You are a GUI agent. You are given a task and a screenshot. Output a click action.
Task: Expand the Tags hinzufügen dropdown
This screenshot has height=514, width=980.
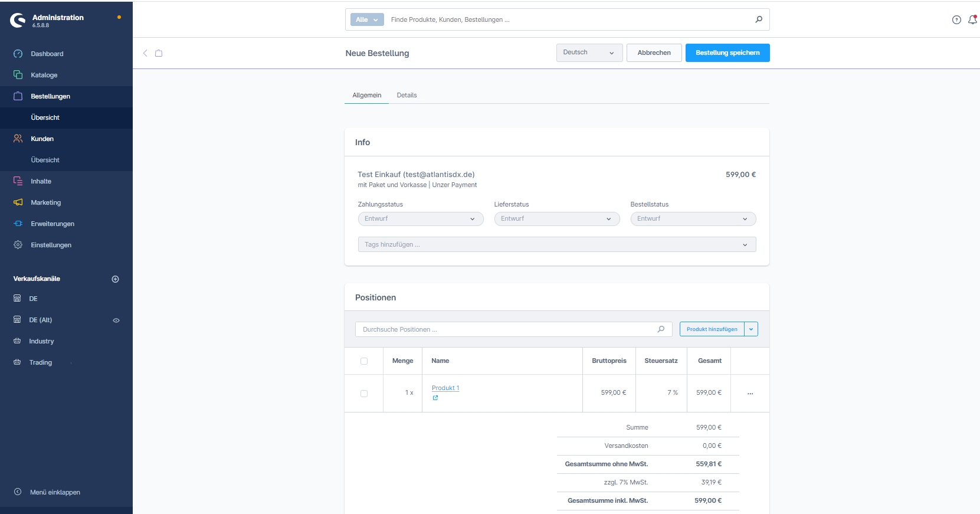557,244
